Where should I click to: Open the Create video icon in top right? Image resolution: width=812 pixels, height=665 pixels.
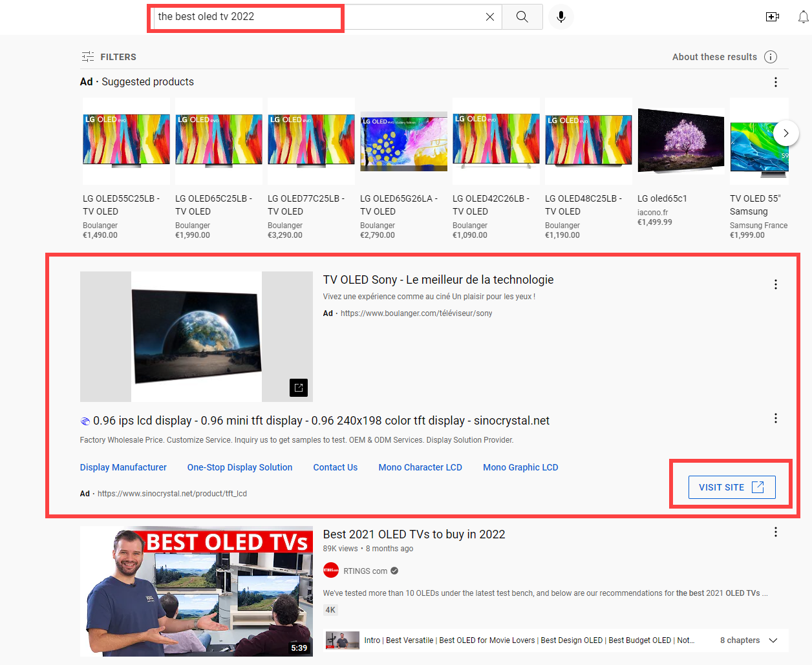772,17
